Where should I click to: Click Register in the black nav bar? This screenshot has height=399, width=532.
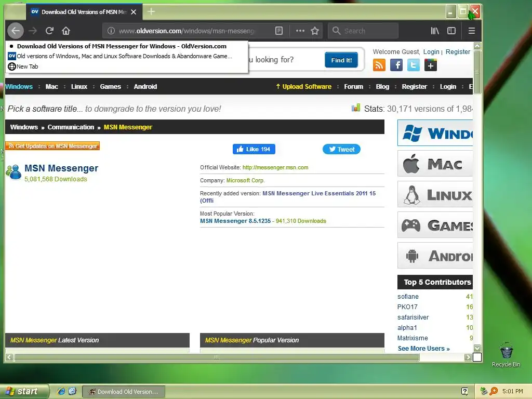pos(414,87)
